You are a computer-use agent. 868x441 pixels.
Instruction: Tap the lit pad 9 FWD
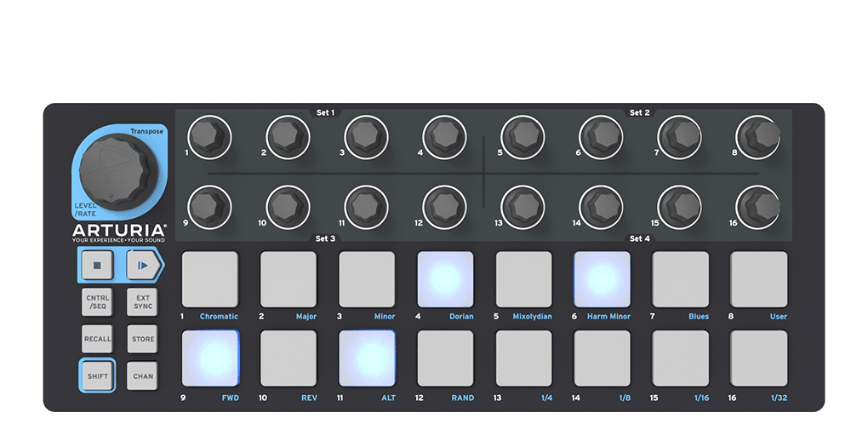tap(210, 358)
